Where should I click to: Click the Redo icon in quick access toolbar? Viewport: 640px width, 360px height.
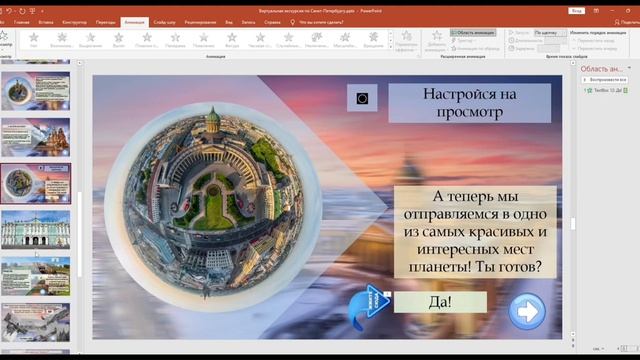coord(22,11)
